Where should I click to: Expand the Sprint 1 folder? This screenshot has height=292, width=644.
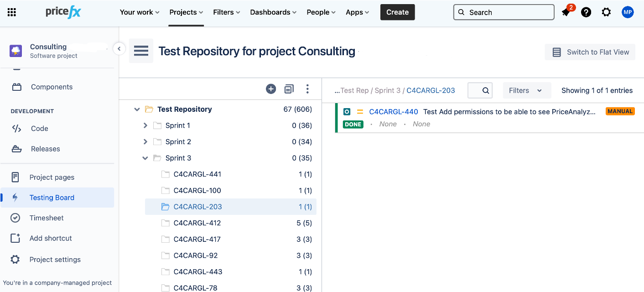pos(145,125)
